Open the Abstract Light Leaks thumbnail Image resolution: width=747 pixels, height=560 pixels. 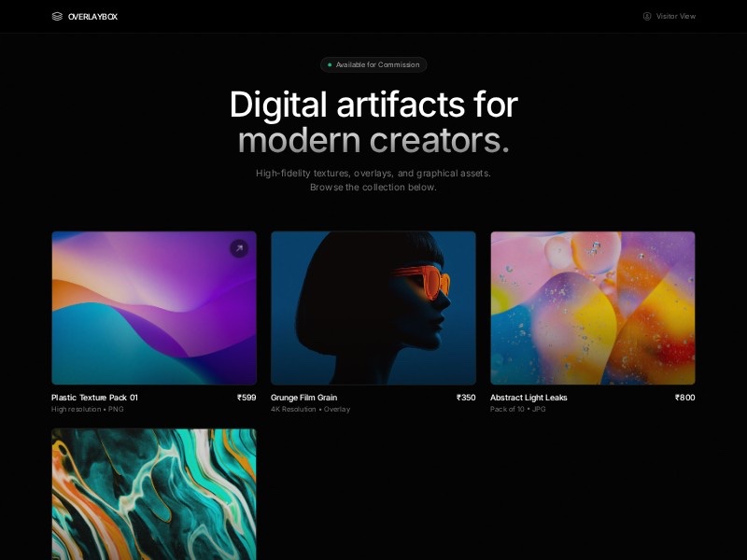593,308
